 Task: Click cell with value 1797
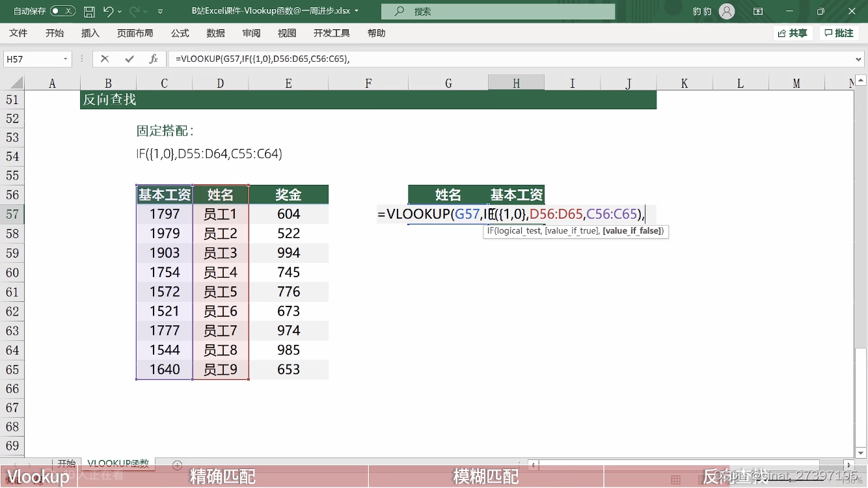click(165, 214)
